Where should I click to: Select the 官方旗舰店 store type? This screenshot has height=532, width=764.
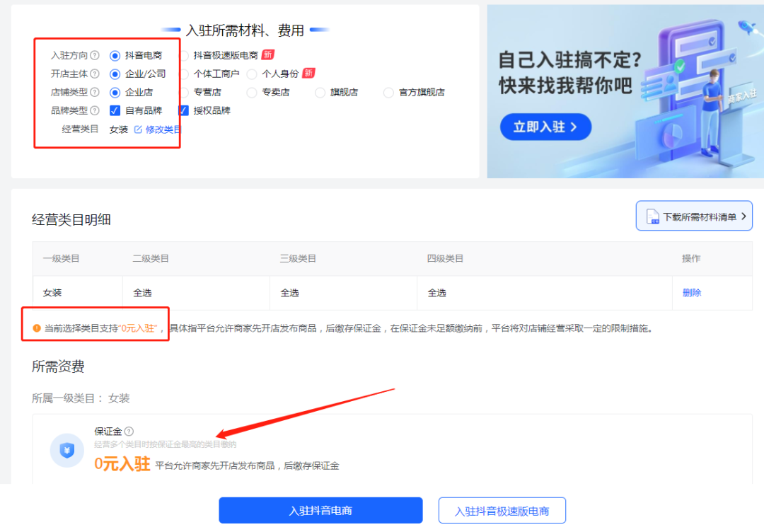[388, 92]
